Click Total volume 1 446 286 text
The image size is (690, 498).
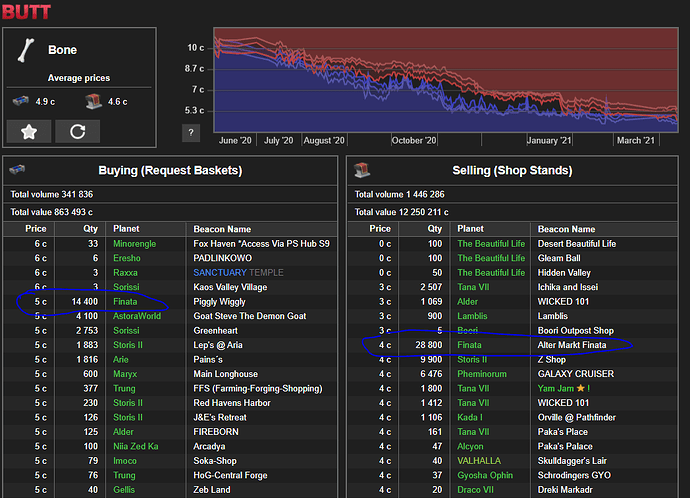point(399,194)
